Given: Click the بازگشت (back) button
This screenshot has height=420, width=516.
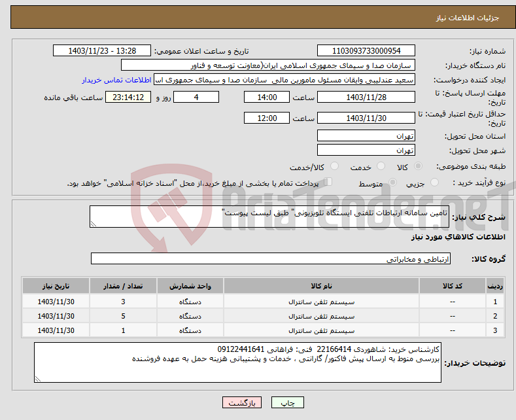Looking at the screenshot, I should pyautogui.click(x=242, y=402).
